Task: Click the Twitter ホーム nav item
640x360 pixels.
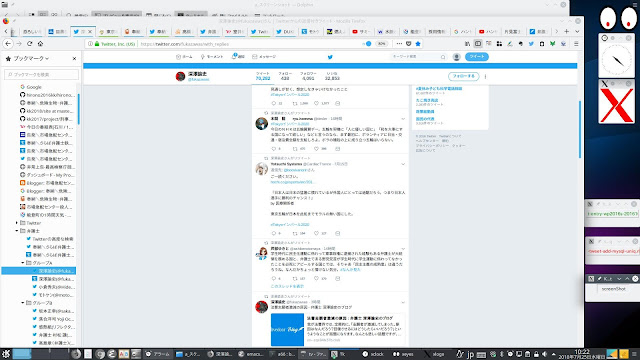Action: [184, 57]
